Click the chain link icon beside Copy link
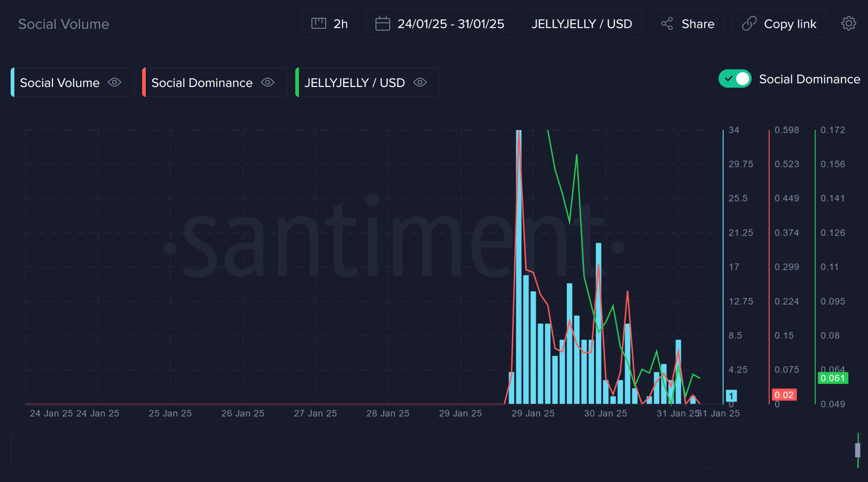Screen dimensions: 868x482 coord(749,24)
